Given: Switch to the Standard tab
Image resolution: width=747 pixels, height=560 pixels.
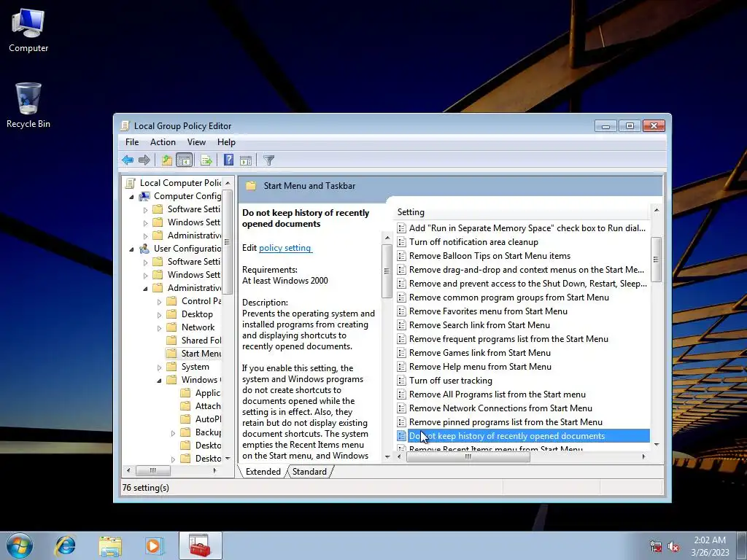Looking at the screenshot, I should point(309,472).
